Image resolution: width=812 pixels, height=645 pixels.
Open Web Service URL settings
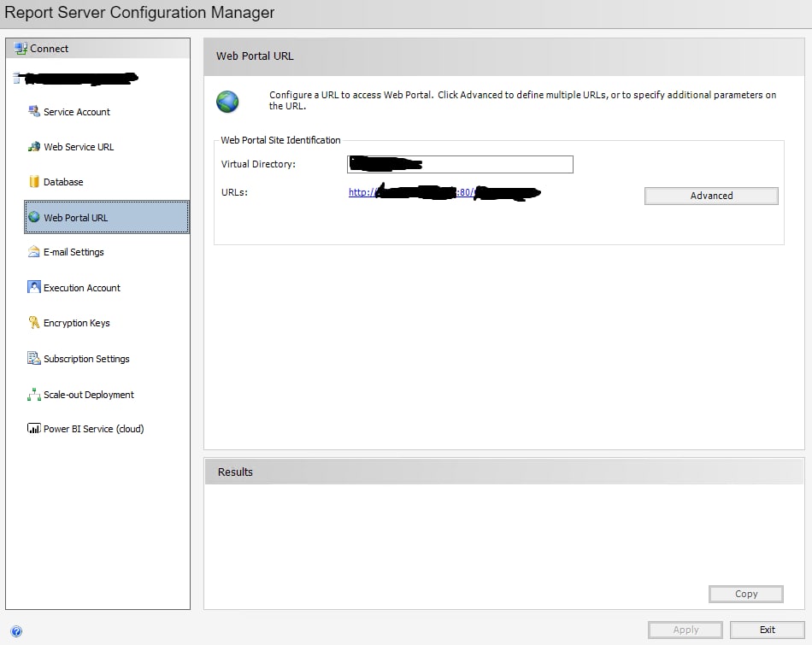[79, 147]
